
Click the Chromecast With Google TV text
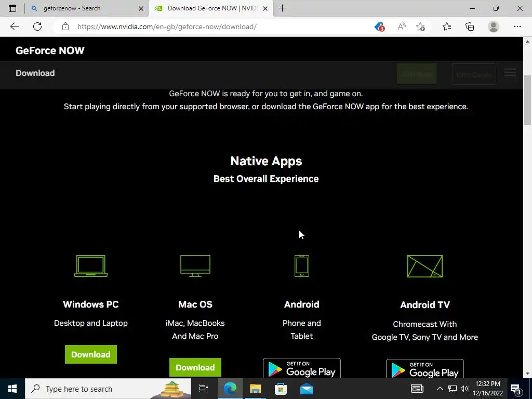tap(425, 330)
